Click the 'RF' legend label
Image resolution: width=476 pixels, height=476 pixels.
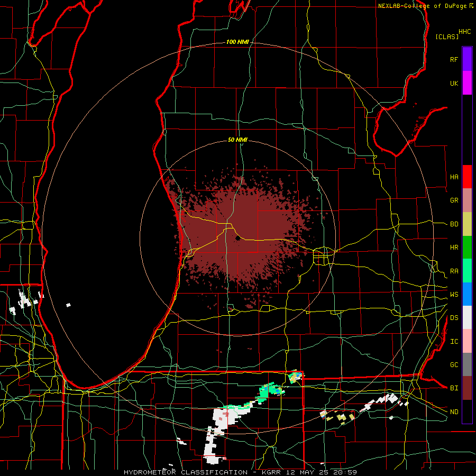point(454,59)
